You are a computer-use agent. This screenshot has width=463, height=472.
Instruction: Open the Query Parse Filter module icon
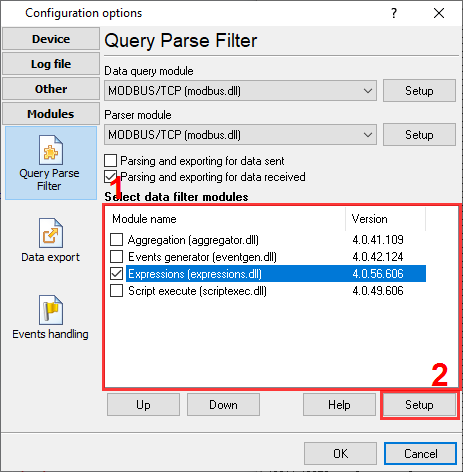[51, 150]
